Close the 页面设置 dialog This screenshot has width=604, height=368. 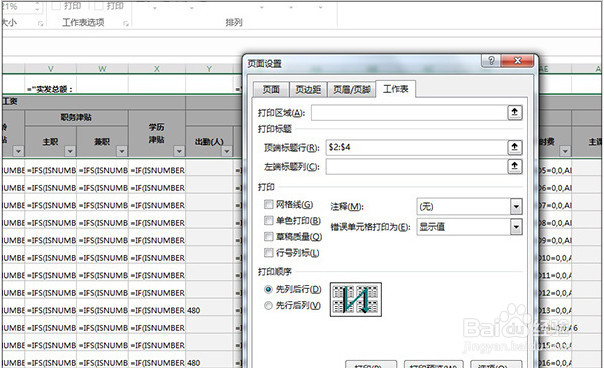(517, 61)
